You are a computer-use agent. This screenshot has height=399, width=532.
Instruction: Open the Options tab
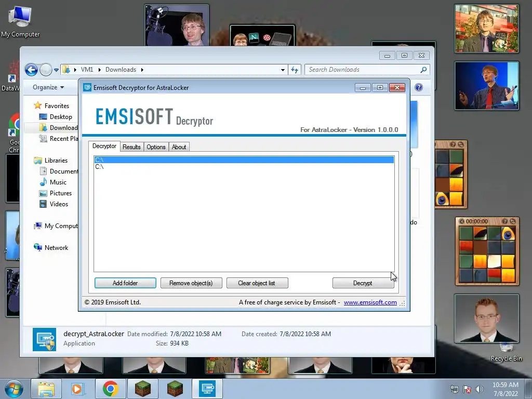[156, 147]
